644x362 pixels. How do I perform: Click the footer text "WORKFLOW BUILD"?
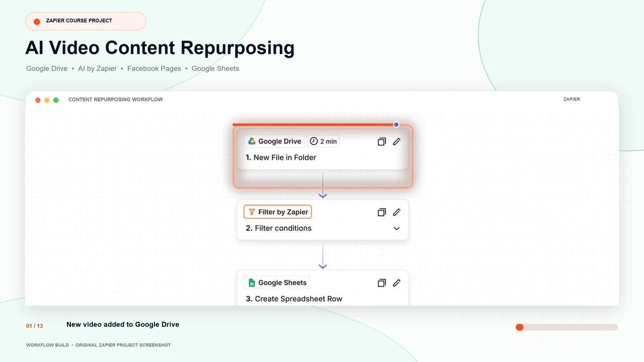coord(47,345)
